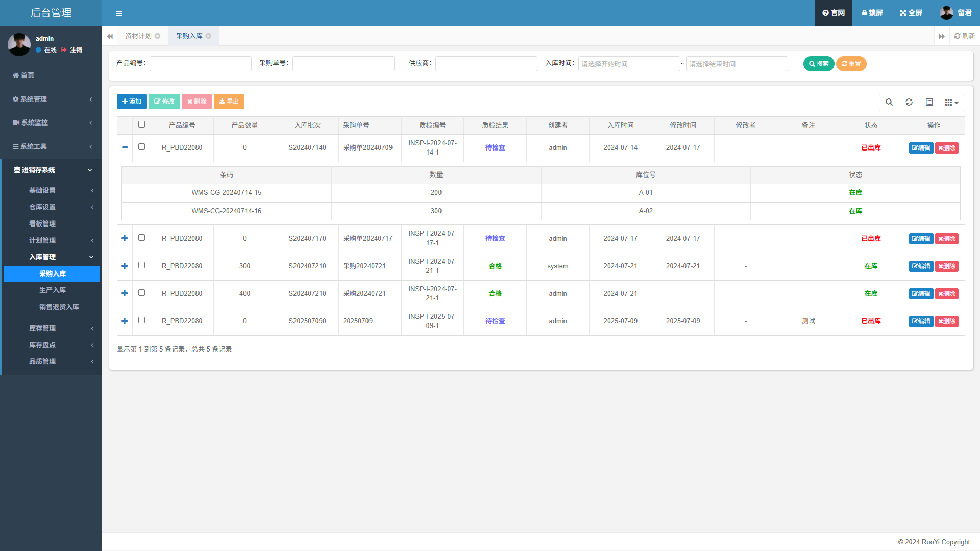Click the 添加 add button
980x551 pixels.
coord(132,102)
